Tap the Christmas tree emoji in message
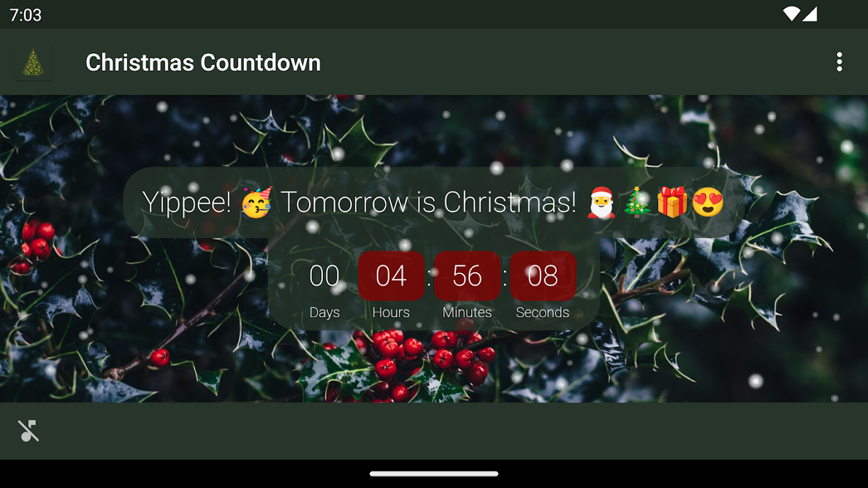 click(x=637, y=203)
